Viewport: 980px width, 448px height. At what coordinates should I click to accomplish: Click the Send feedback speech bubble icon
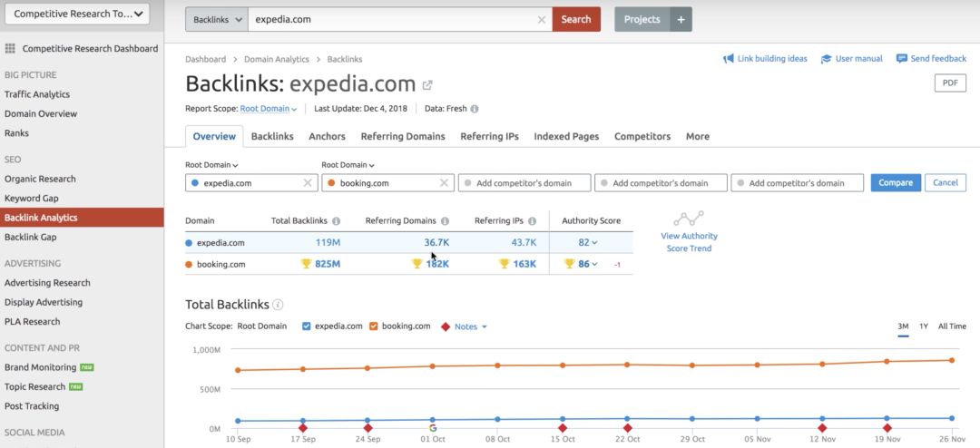tap(901, 59)
